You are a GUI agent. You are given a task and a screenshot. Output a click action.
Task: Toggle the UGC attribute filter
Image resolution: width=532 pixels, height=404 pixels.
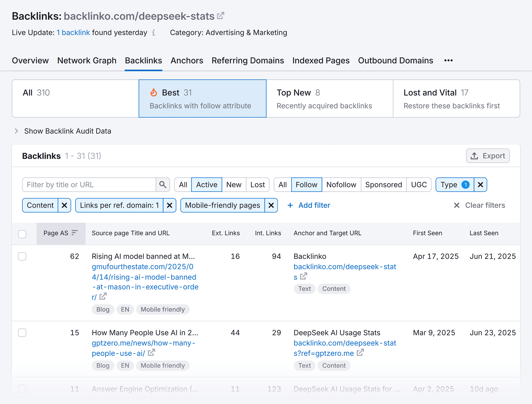419,185
